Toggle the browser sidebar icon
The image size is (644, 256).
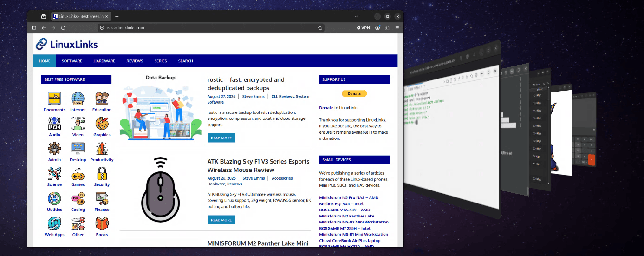pos(34,28)
